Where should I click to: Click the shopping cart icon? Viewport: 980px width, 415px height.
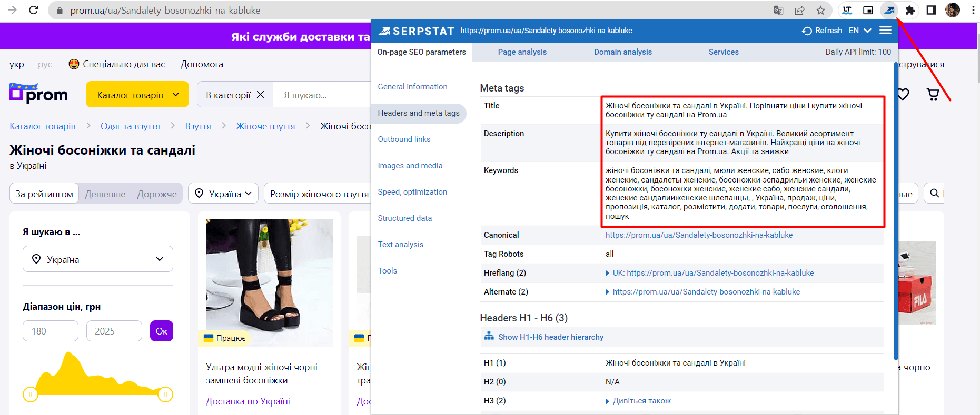(933, 94)
